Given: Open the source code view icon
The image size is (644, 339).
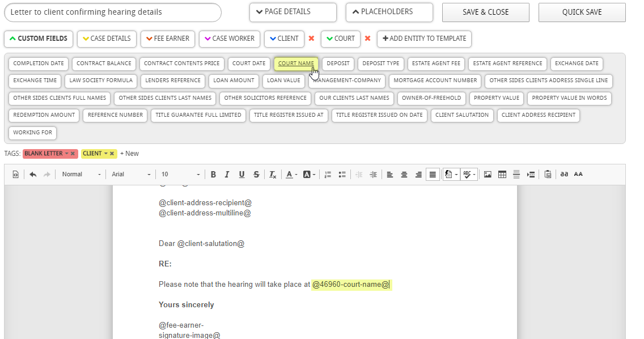Looking at the screenshot, I should [x=15, y=174].
